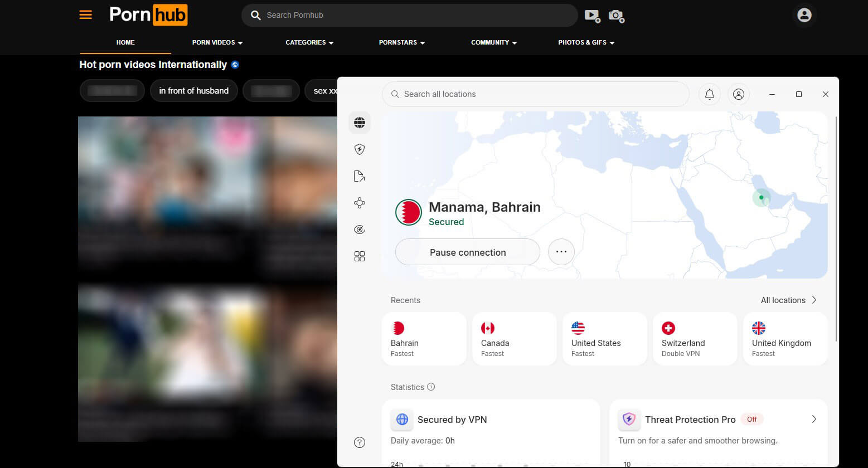Connect to United States from Recents

(605, 339)
